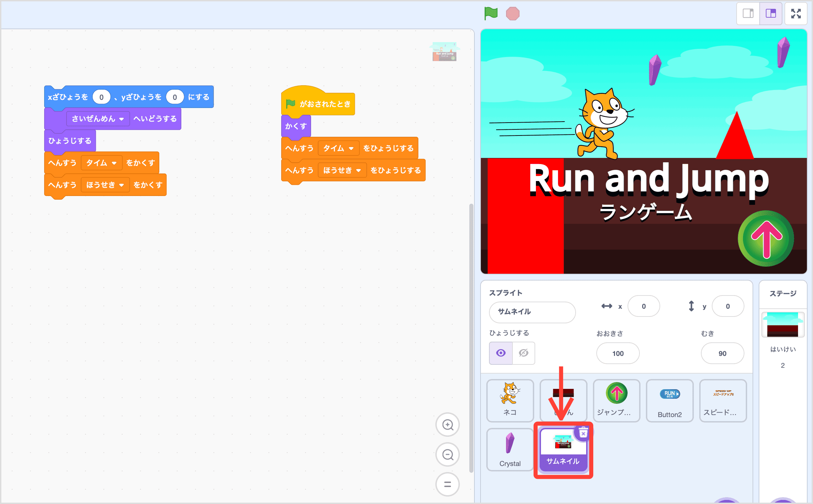Click the はいけい backdrop label

pyautogui.click(x=783, y=349)
